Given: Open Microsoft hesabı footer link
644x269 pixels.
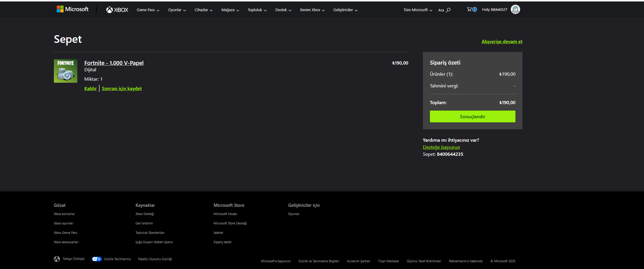Looking at the screenshot, I should coord(225,214).
